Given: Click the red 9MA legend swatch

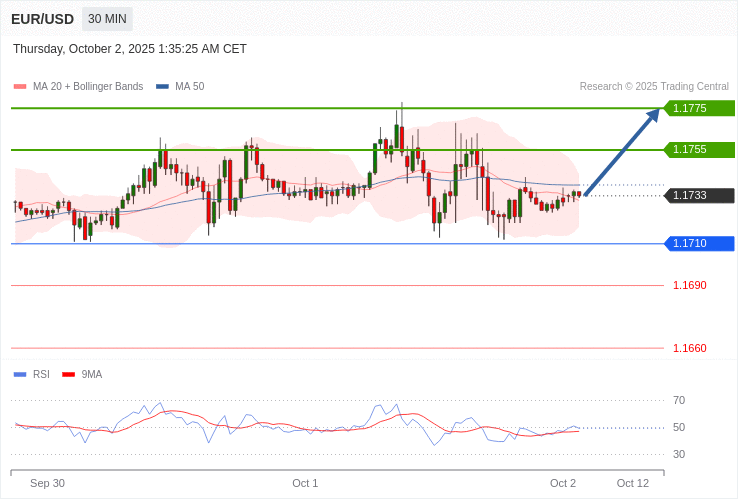Looking at the screenshot, I should pos(68,375).
